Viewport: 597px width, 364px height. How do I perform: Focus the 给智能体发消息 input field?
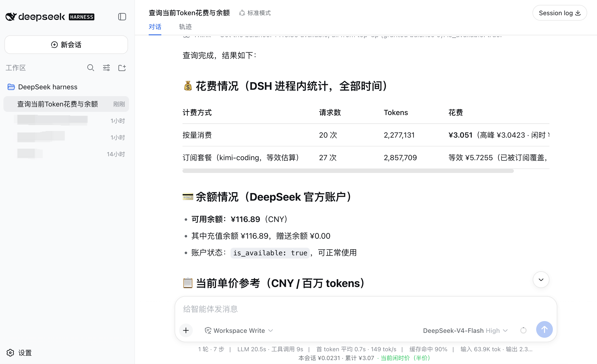(x=365, y=309)
